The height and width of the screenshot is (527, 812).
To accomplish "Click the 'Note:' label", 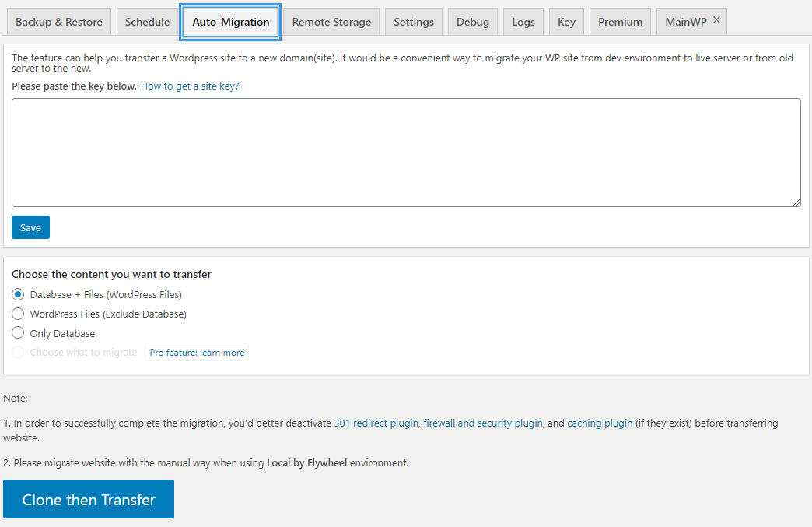I will 16,398.
